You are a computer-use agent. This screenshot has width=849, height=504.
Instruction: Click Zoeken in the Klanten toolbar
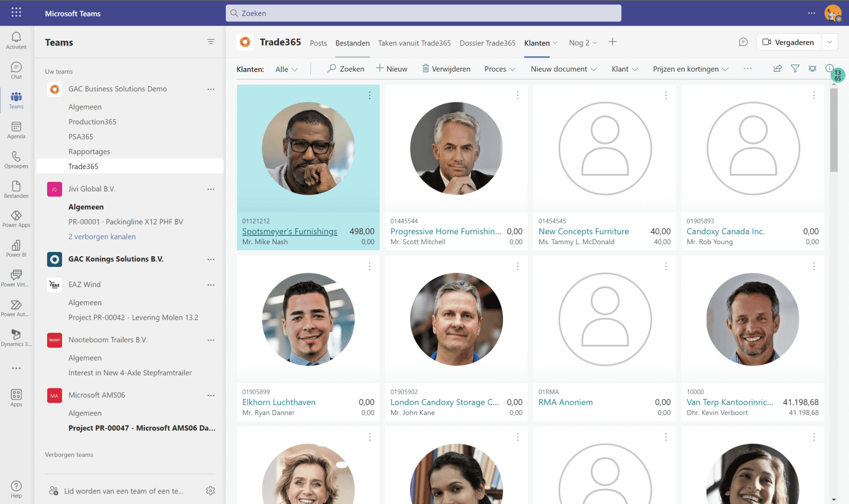click(346, 69)
